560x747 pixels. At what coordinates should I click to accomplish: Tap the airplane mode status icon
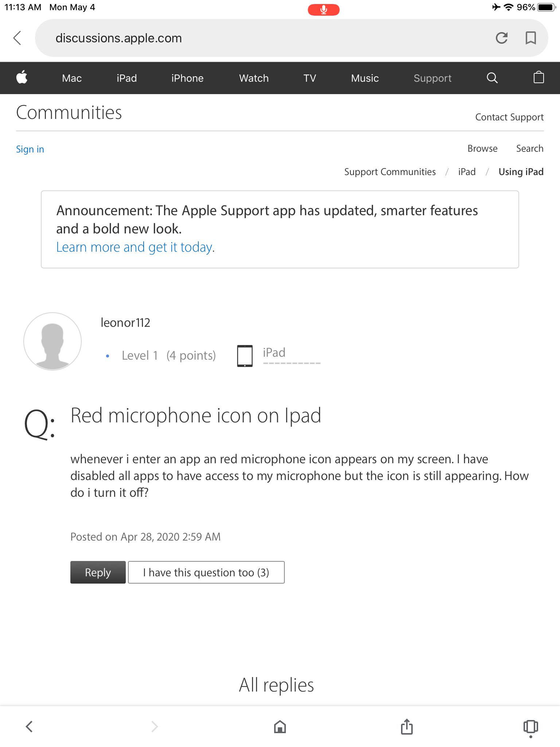(496, 7)
